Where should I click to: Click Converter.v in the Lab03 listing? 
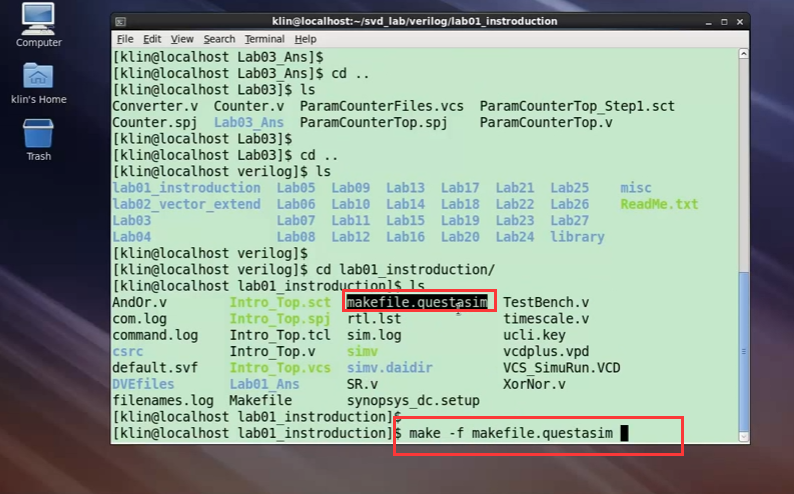click(x=155, y=106)
